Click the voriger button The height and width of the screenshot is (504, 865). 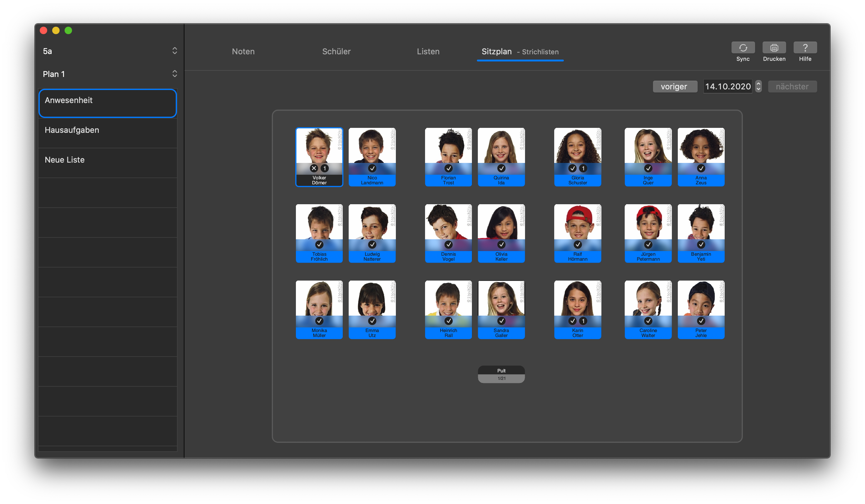coord(674,87)
